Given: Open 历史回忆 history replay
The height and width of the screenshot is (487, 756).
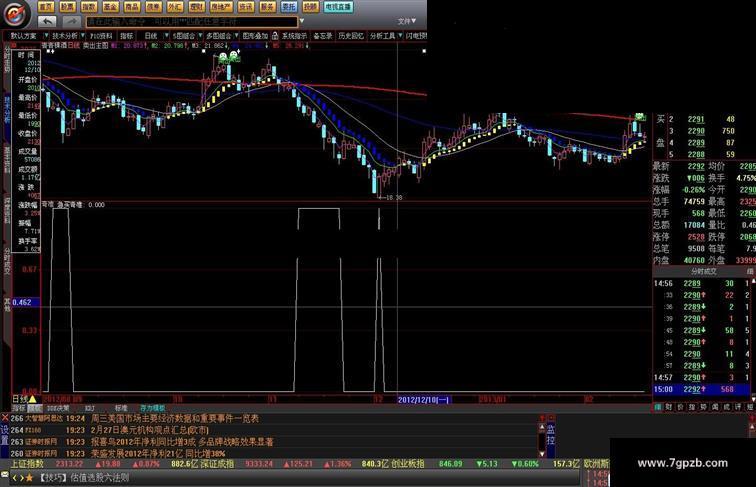Looking at the screenshot, I should (351, 36).
